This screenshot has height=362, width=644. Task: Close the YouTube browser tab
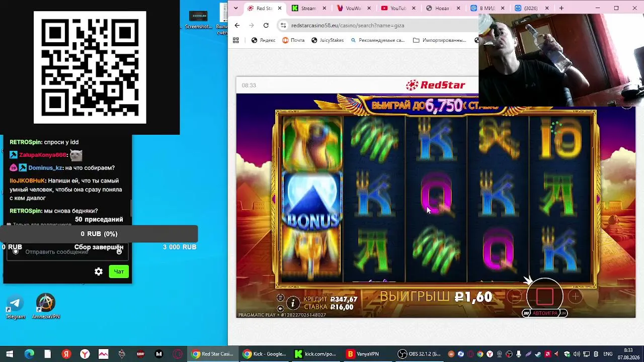pyautogui.click(x=414, y=8)
